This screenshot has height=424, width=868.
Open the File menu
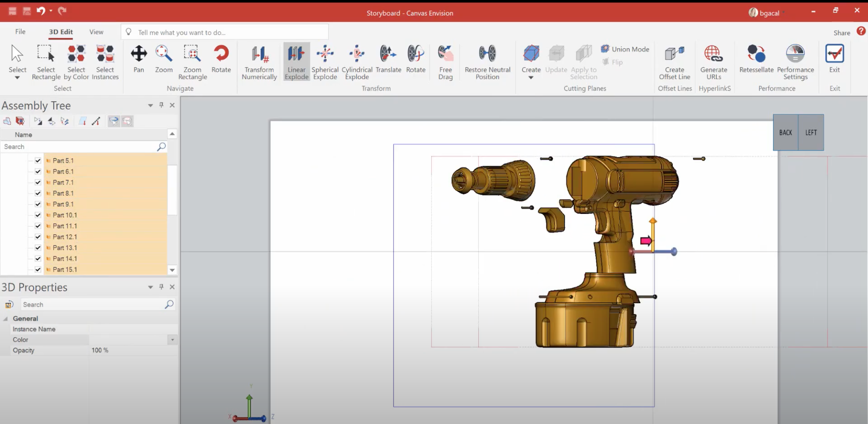pyautogui.click(x=20, y=32)
